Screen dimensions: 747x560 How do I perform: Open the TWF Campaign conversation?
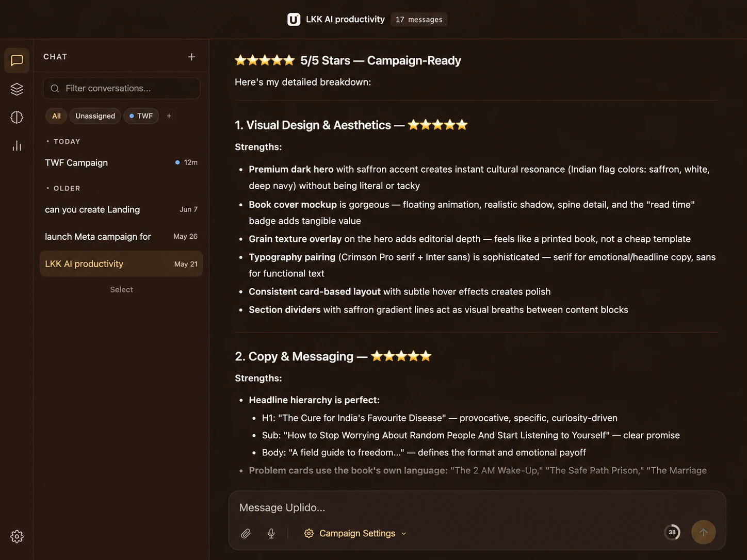[121, 162]
